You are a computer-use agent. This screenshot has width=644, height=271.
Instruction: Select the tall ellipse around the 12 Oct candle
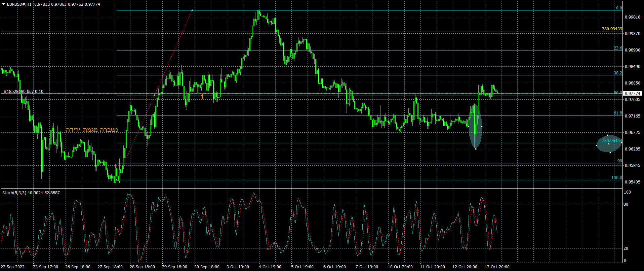click(475, 127)
